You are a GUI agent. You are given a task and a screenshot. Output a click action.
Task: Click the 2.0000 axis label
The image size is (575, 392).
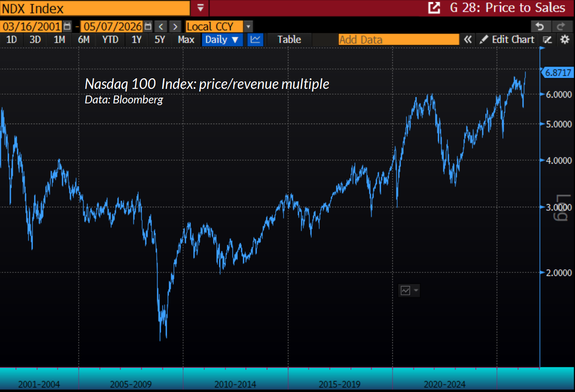pyautogui.click(x=559, y=273)
